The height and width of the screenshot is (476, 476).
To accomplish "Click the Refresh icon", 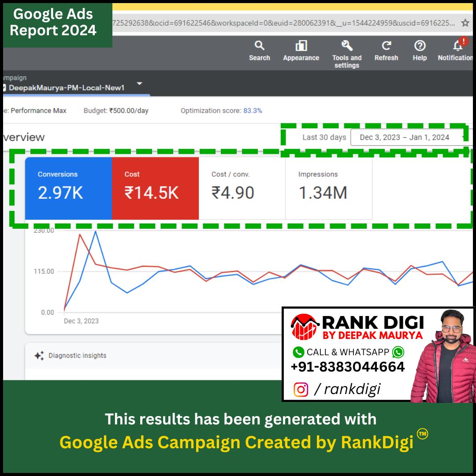I will click(386, 45).
